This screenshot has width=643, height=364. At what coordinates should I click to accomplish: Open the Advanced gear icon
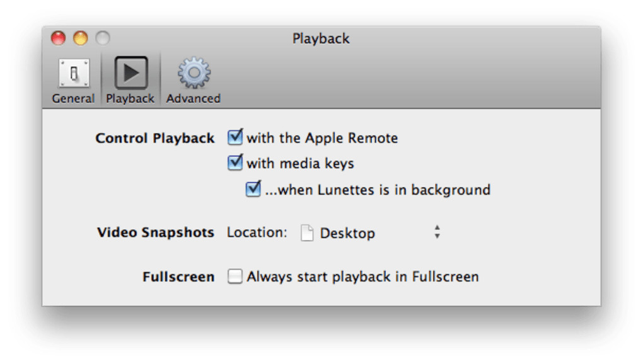click(x=194, y=74)
